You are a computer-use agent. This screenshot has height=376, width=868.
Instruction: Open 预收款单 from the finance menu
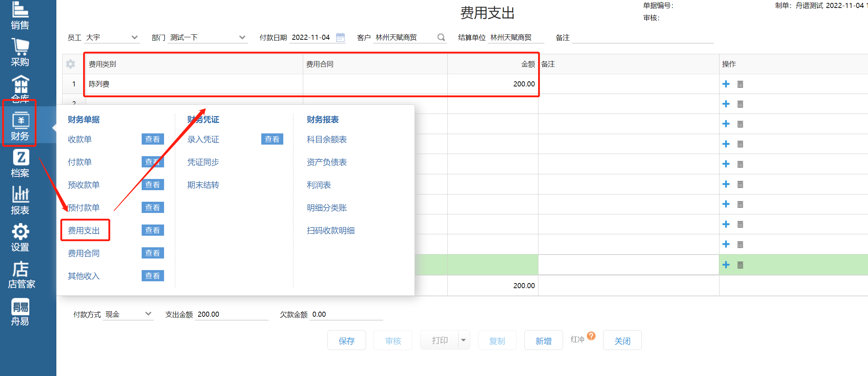coord(84,185)
